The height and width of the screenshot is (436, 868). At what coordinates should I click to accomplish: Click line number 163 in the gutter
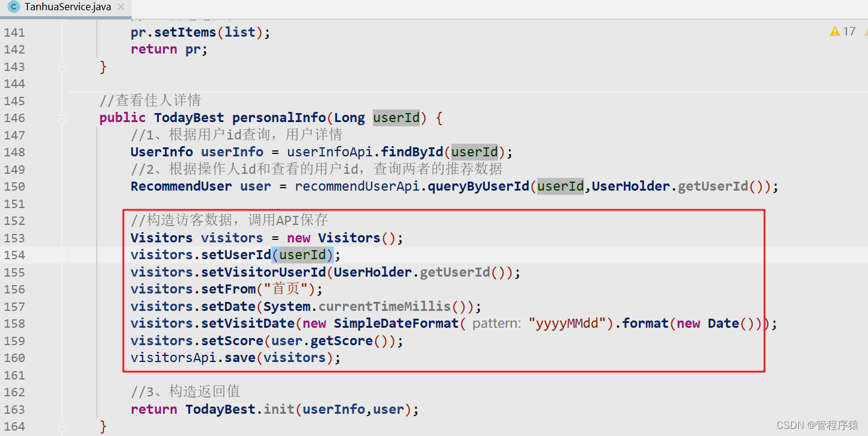click(14, 410)
